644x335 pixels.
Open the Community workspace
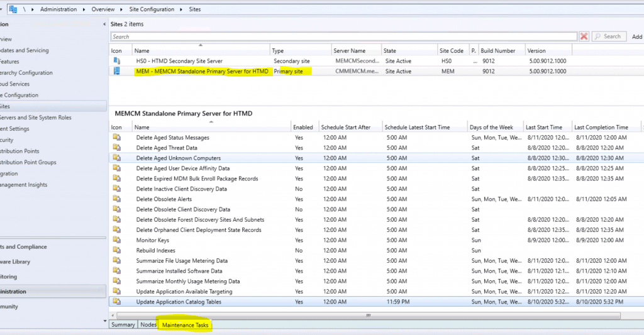click(x=9, y=306)
